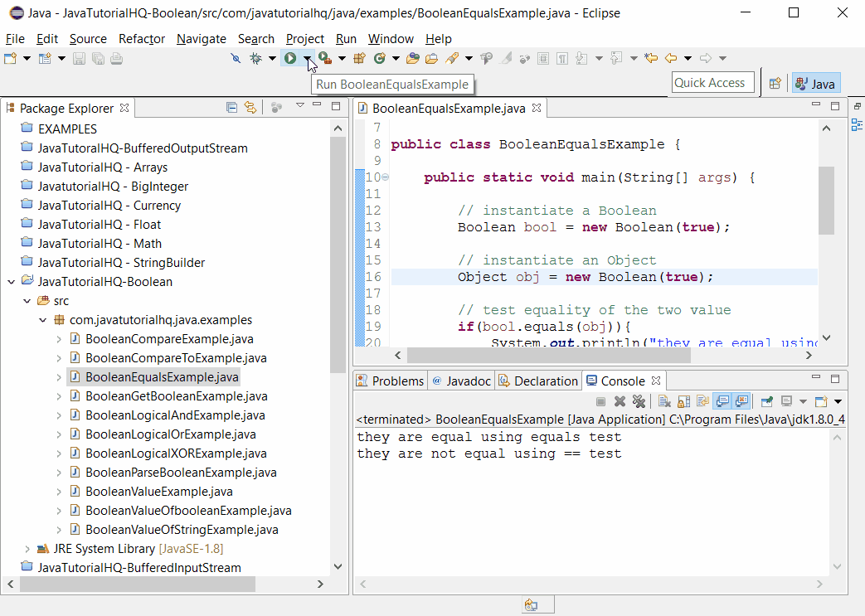865x616 pixels.
Task: Open the External Tools dropdown arrow
Action: (342, 58)
